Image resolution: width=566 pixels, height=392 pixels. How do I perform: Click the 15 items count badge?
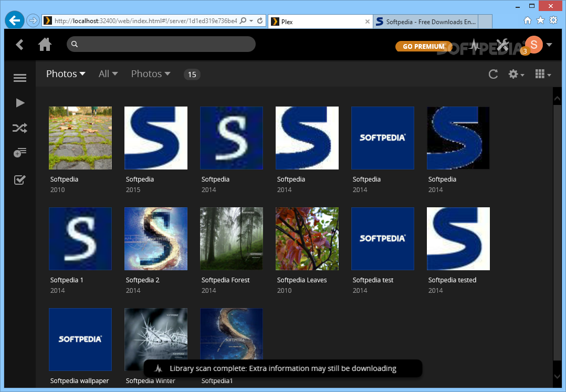pos(192,75)
